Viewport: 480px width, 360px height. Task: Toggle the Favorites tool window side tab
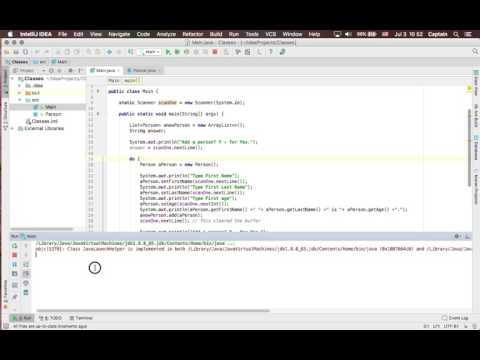tap(5, 293)
